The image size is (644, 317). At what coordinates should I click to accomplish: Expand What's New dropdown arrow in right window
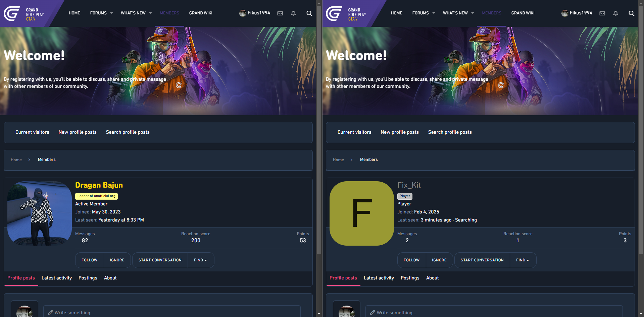click(x=473, y=13)
